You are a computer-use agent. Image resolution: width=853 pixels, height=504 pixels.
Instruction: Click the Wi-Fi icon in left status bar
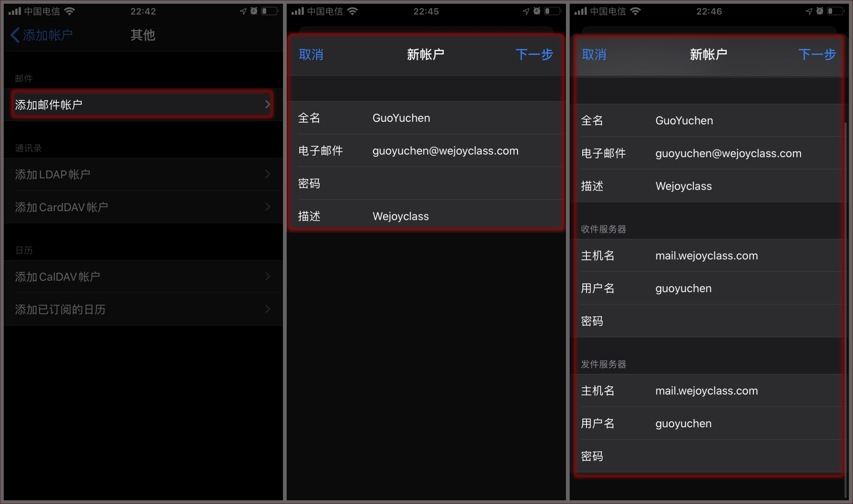point(69,12)
